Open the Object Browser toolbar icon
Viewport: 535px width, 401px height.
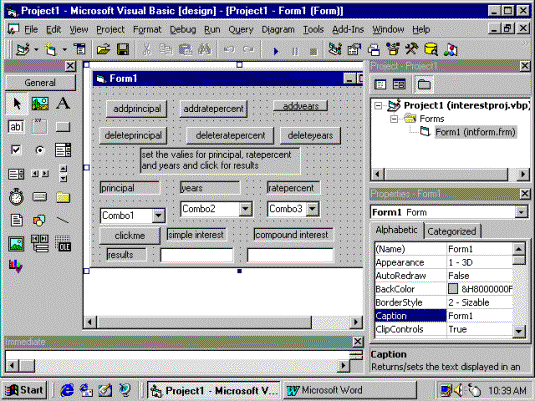[393, 50]
